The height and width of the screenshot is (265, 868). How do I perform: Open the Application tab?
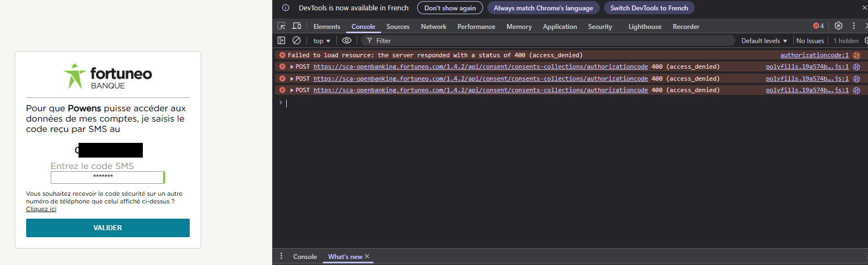pyautogui.click(x=559, y=27)
